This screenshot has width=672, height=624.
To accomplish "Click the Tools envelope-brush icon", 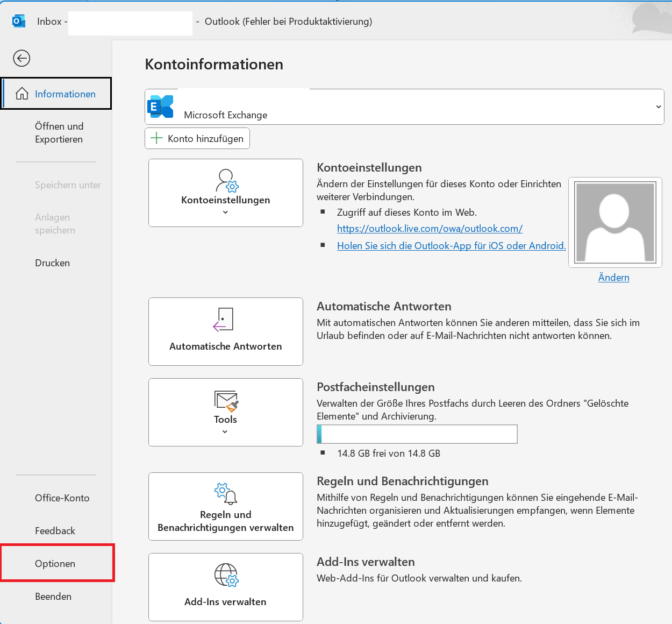I will pos(226,401).
